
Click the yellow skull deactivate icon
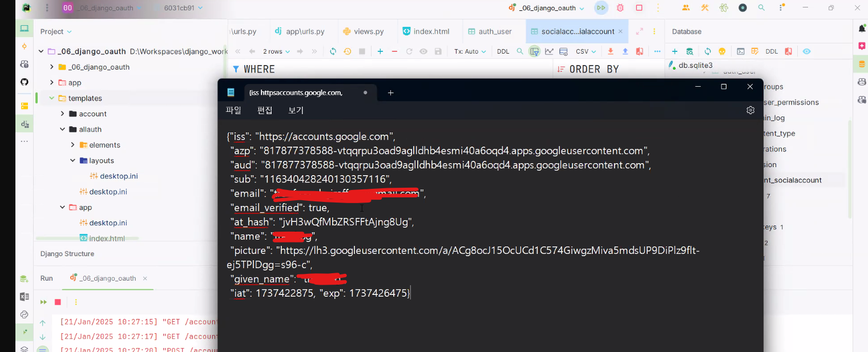[722, 51]
